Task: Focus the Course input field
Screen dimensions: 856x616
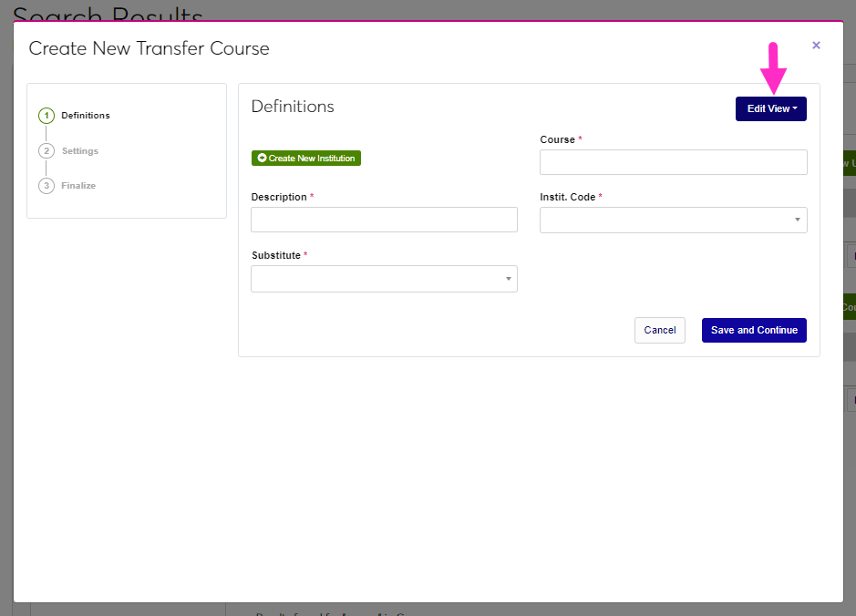Action: point(673,162)
